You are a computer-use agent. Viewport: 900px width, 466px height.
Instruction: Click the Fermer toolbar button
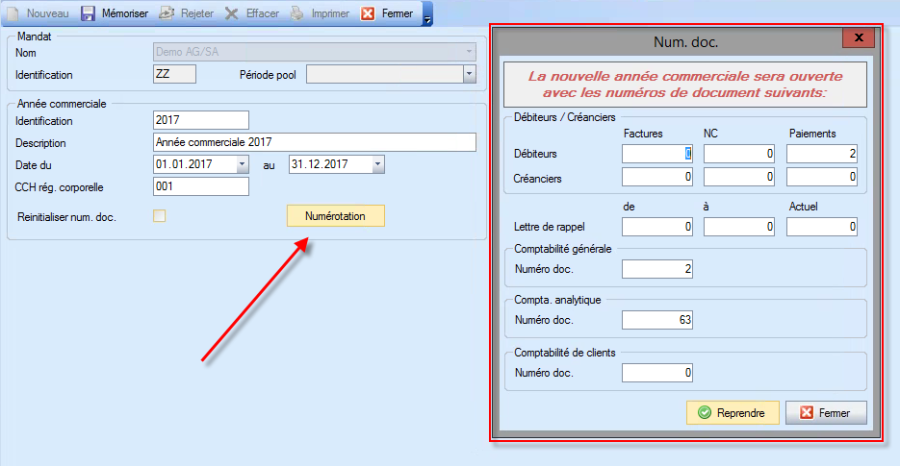pos(387,13)
